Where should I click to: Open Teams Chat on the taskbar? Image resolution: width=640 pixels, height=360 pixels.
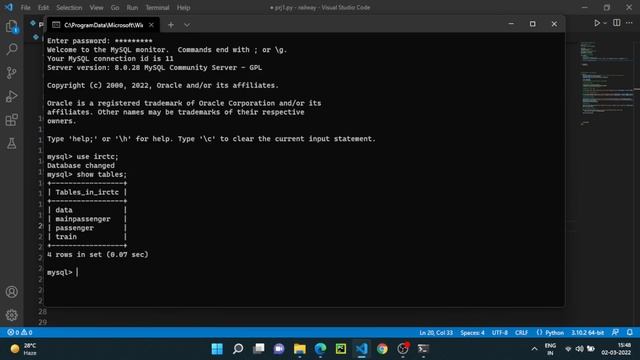coord(279,349)
